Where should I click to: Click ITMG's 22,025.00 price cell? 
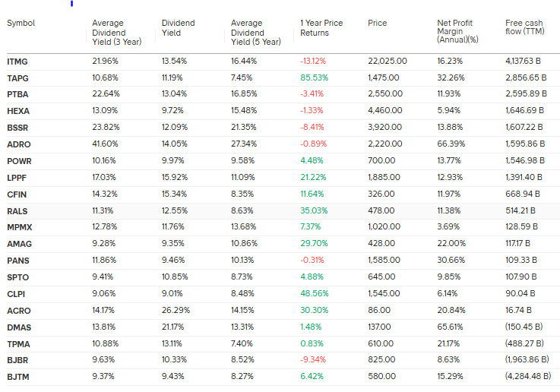click(387, 61)
